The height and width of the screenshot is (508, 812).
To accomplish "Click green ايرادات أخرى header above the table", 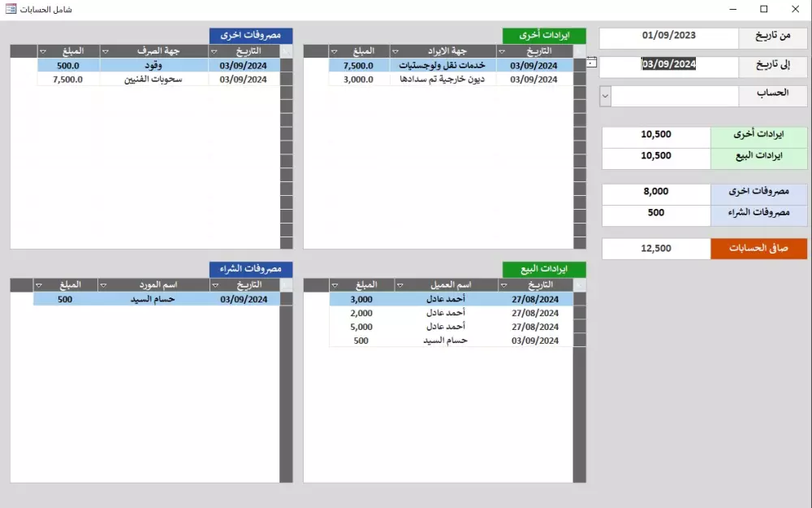I will (x=544, y=36).
